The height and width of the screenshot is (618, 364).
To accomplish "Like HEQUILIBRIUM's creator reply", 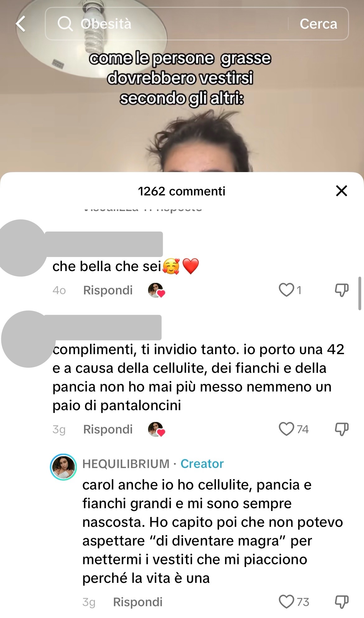I will pos(286,602).
